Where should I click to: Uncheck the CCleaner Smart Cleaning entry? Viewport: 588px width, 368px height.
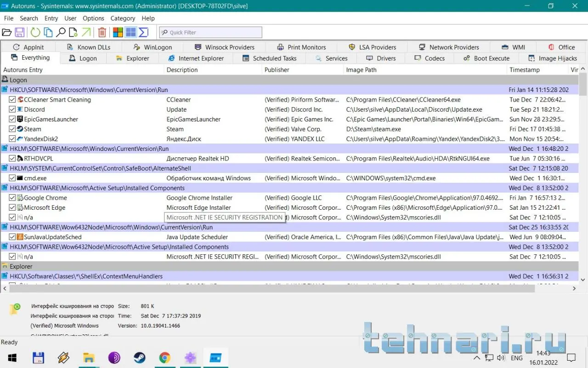pyautogui.click(x=12, y=100)
